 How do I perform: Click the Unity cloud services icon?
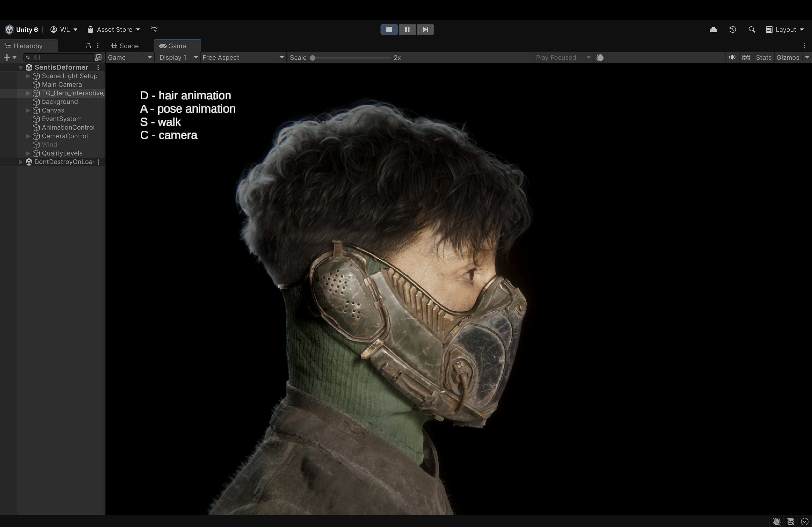pos(713,30)
